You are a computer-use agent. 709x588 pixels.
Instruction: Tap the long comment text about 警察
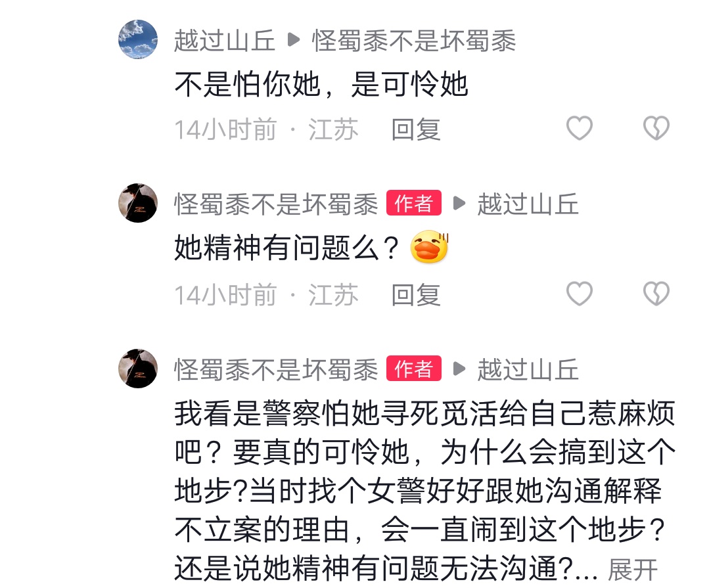pyautogui.click(x=424, y=491)
